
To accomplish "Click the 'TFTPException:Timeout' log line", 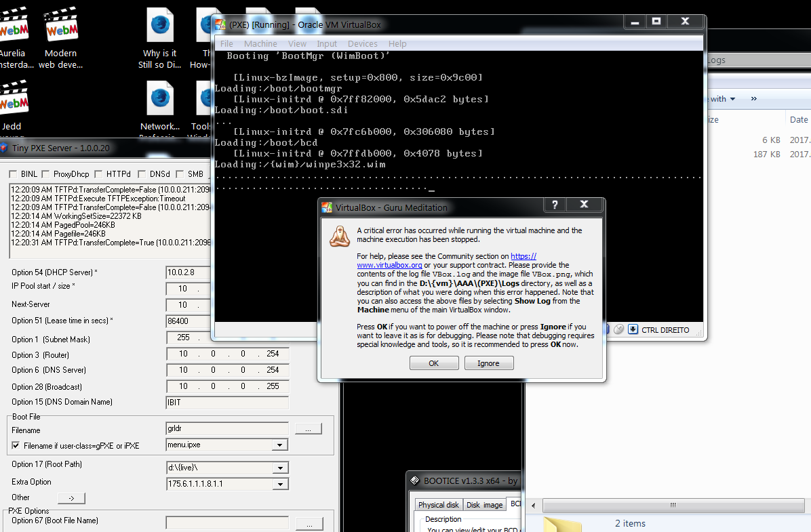I will pyautogui.click(x=98, y=199).
